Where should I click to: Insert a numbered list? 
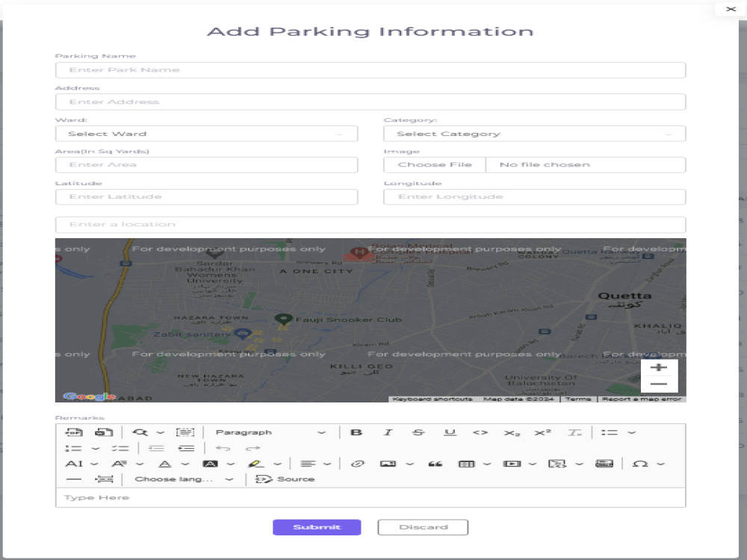73,448
